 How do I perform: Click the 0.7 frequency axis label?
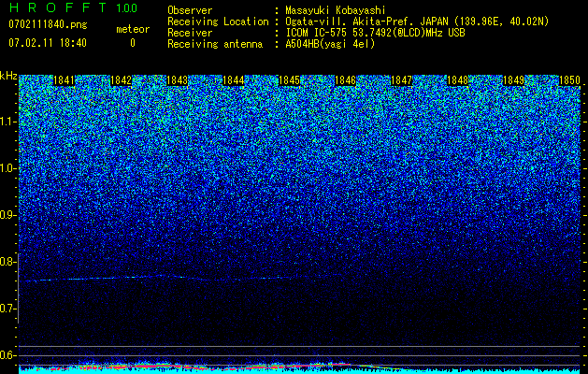pyautogui.click(x=8, y=309)
